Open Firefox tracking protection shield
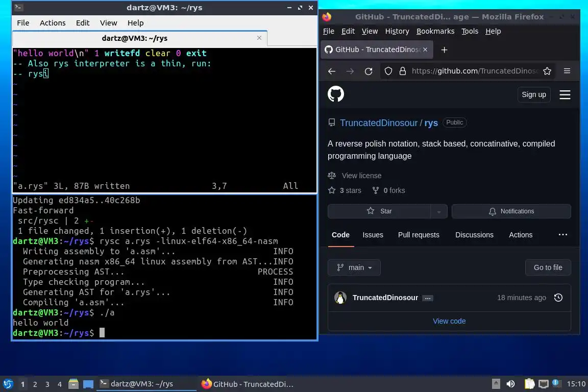This screenshot has height=392, width=588. point(388,71)
